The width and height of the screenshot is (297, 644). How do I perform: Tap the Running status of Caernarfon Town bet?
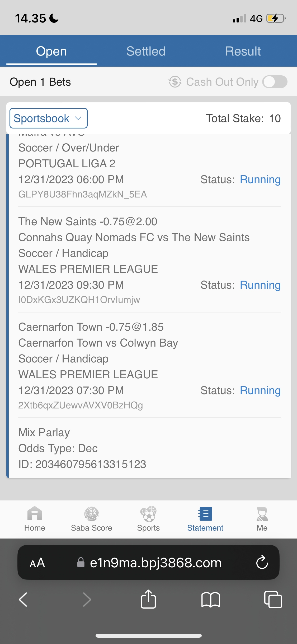(260, 390)
